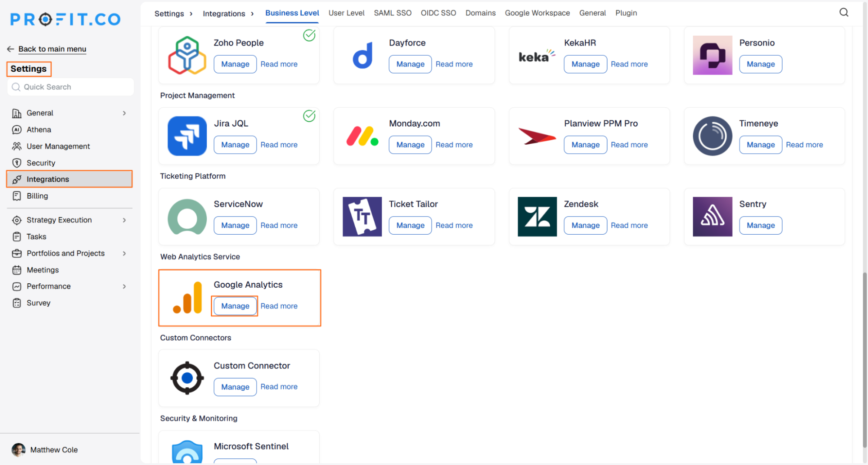Viewport: 868px width, 465px height.
Task: Click the ServiceNow logo icon
Action: 187,217
